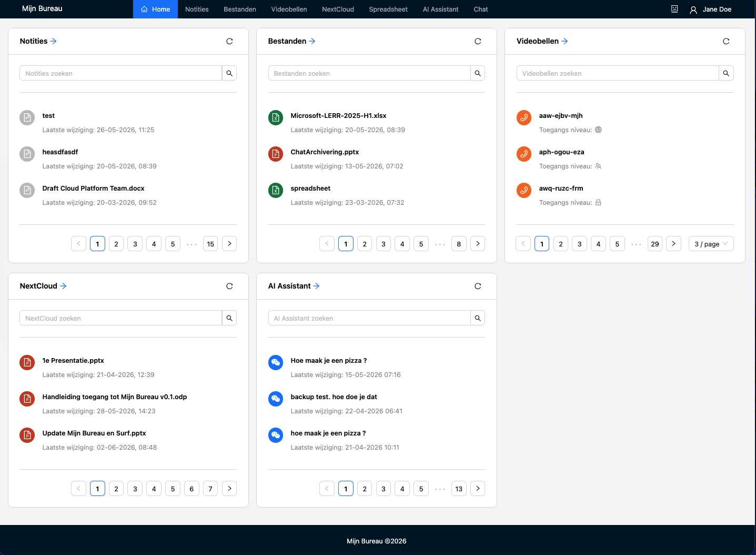Open the NextCloud panel title link

click(x=43, y=286)
